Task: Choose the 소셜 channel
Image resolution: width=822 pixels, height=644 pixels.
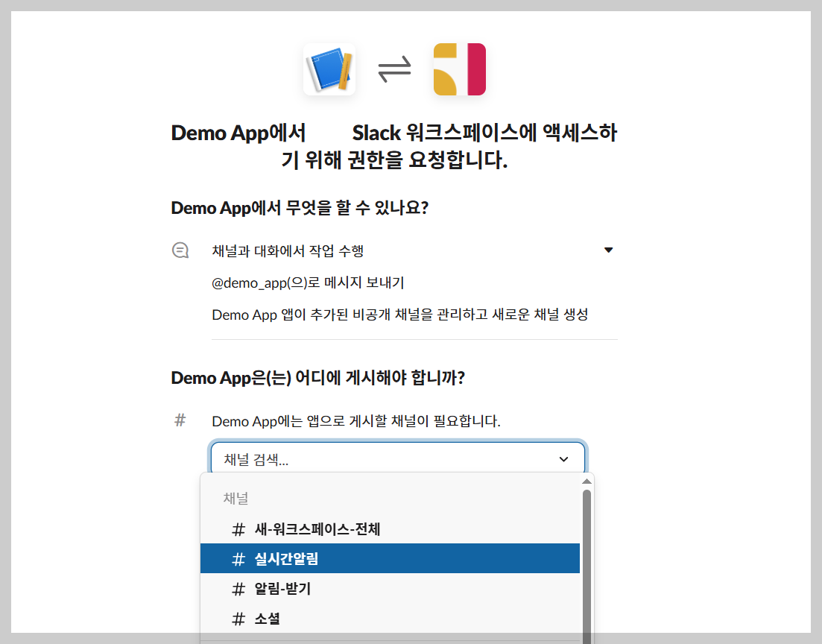Action: coord(390,619)
